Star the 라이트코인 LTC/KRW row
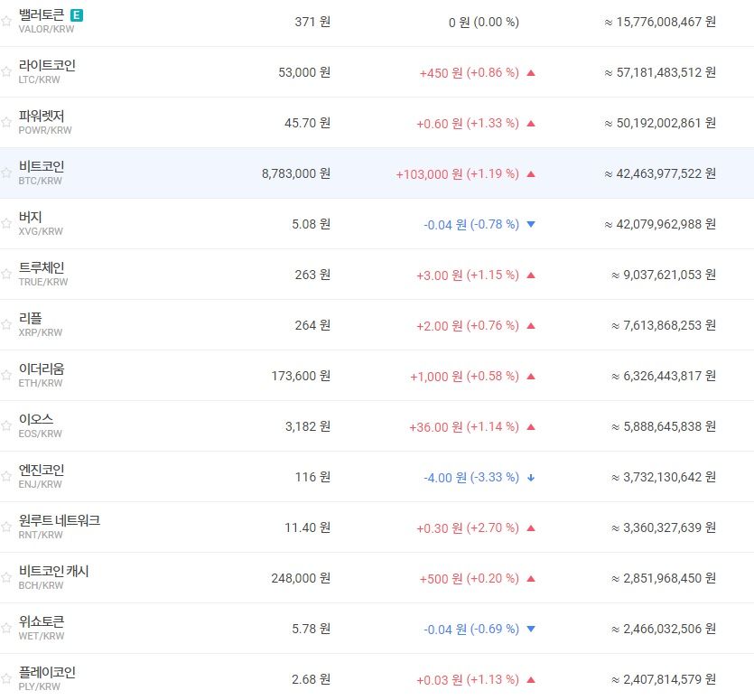The height and width of the screenshot is (700, 754). click(x=6, y=72)
